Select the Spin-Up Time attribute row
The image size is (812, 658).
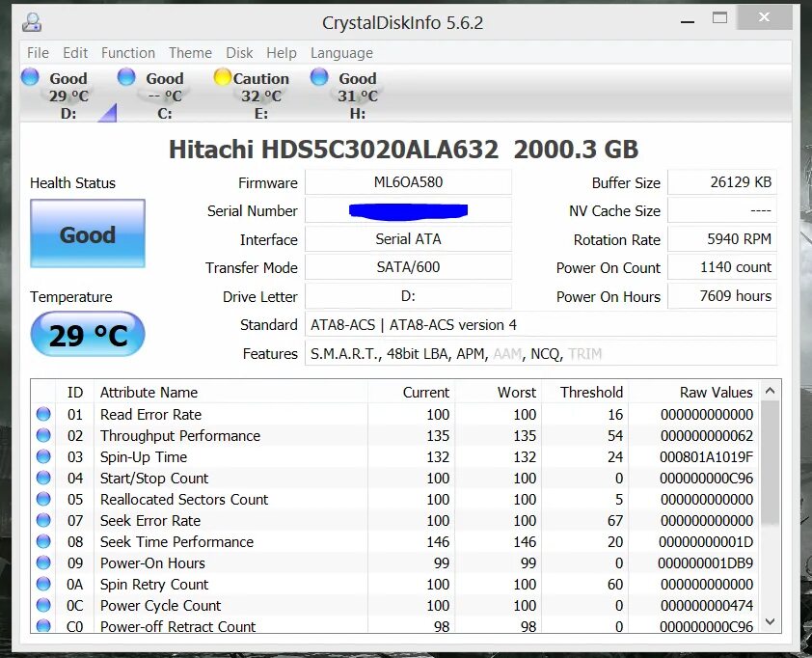click(x=395, y=457)
